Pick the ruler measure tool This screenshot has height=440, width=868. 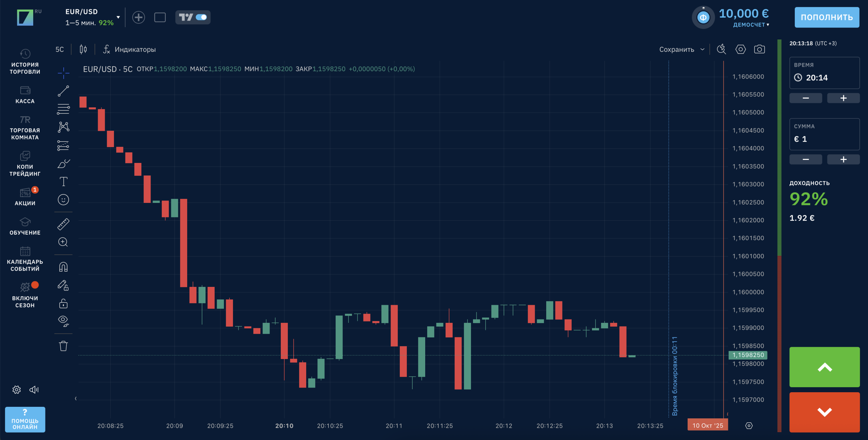tap(63, 224)
